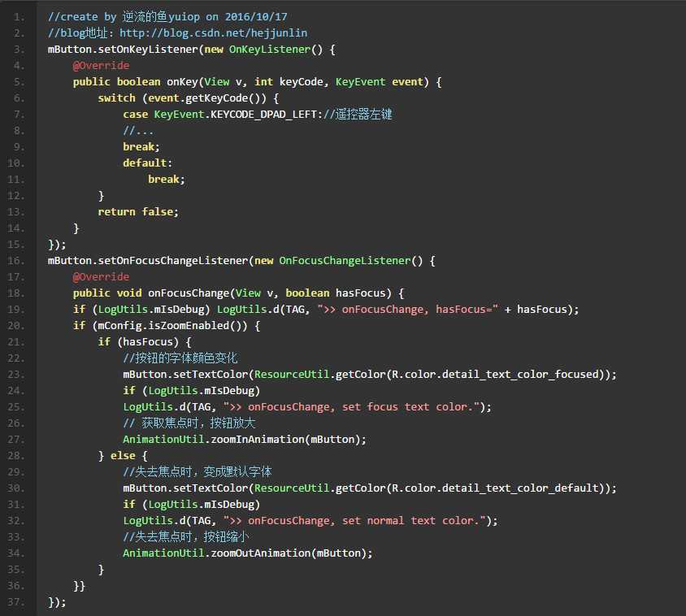
Task: Click the closing '});' on line 15
Action: click(x=57, y=245)
